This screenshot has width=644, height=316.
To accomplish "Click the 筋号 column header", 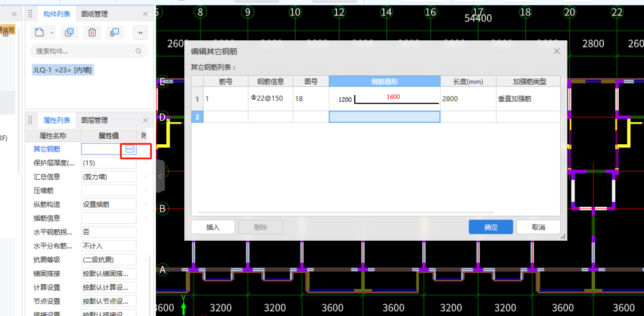I will click(225, 81).
